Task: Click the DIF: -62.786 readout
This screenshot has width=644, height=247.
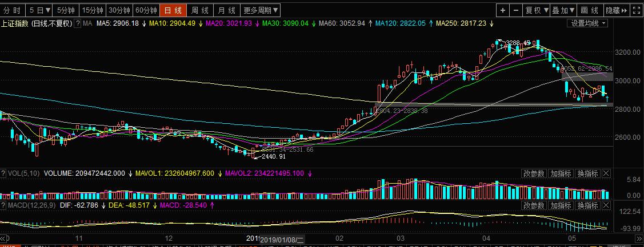Action: (x=79, y=205)
